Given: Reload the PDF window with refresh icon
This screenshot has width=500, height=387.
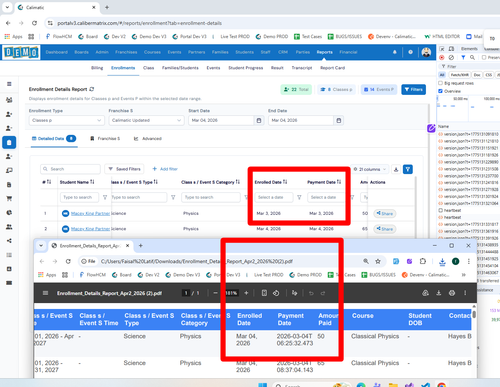Looking at the screenshot, I should point(68,261).
